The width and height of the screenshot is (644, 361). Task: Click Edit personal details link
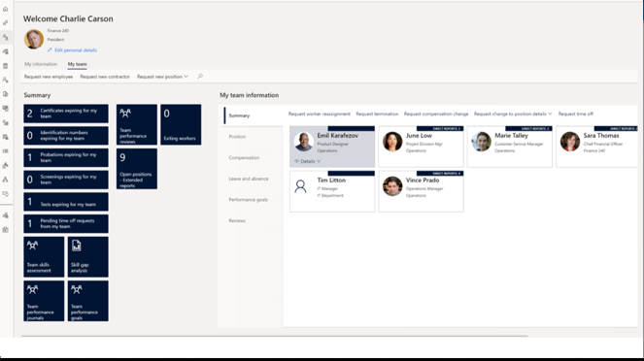click(76, 50)
